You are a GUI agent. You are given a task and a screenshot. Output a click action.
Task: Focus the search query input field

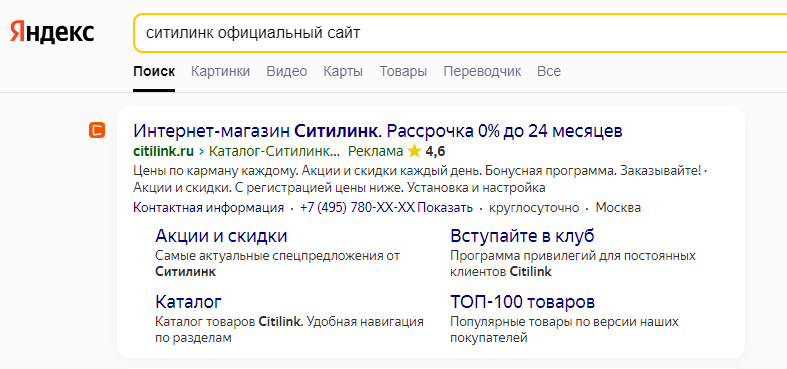point(460,33)
